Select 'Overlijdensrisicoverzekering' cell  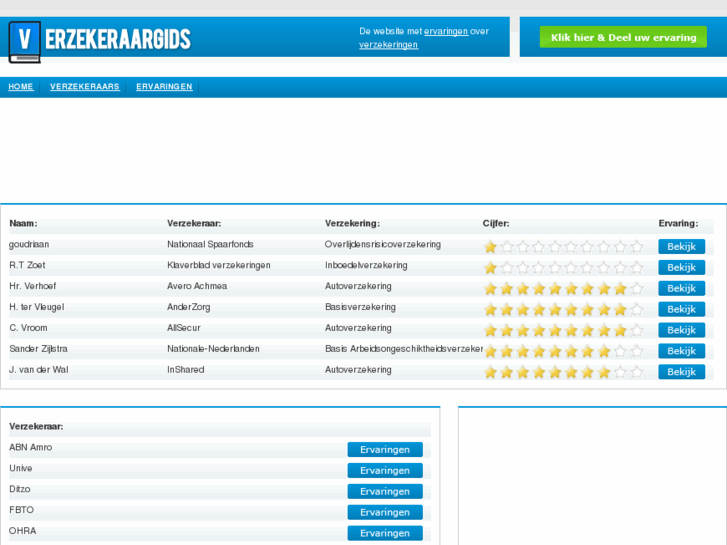click(x=383, y=244)
